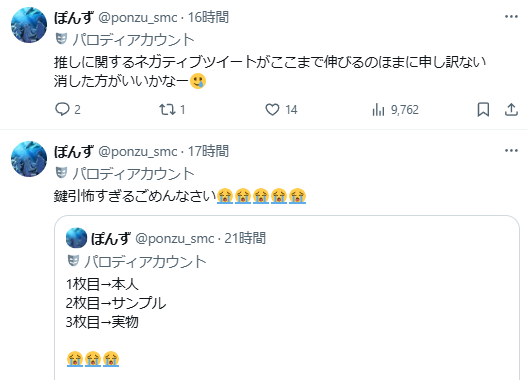Open the first tweet's profile avatar
The height and width of the screenshot is (380, 527).
pos(29,25)
